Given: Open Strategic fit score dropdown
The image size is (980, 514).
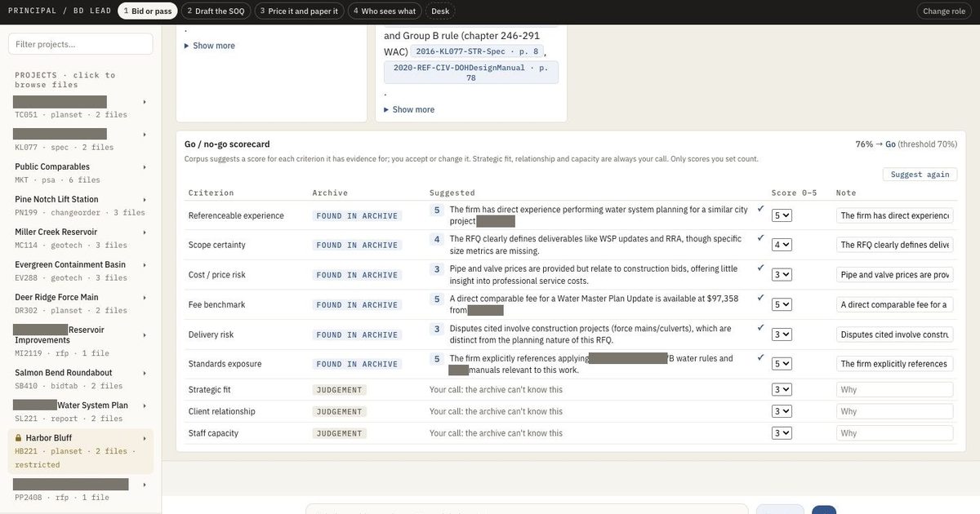Looking at the screenshot, I should click(x=782, y=389).
